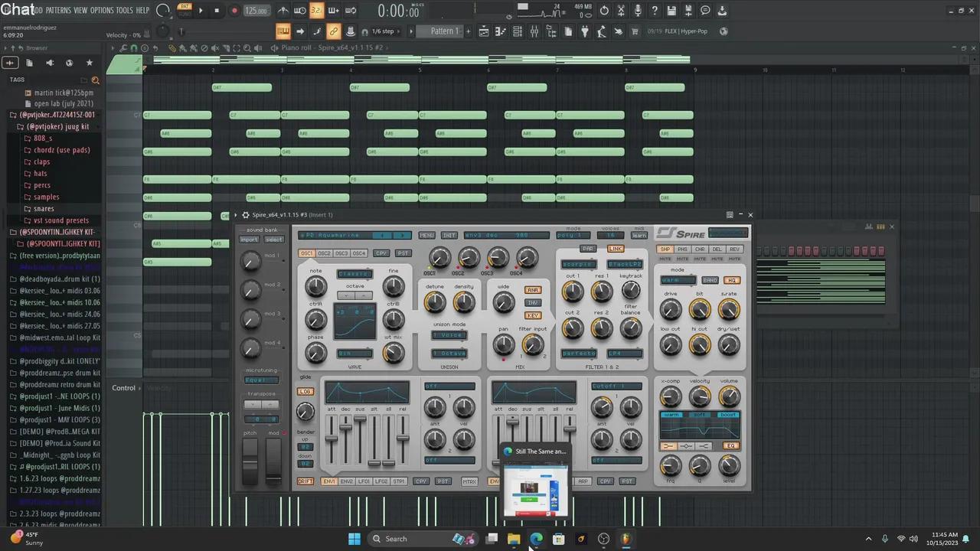Screen dimensions: 980x551
Task: Click the metronome icon in the toolbar
Action: [283, 11]
